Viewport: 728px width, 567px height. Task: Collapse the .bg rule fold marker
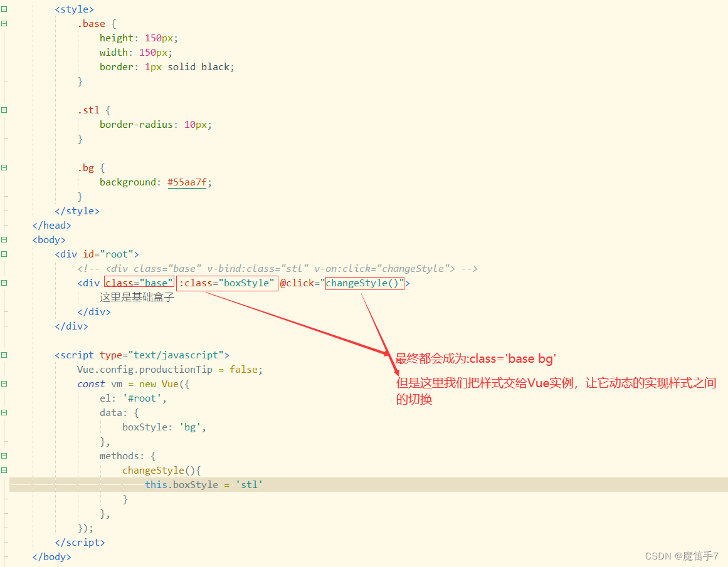point(4,167)
